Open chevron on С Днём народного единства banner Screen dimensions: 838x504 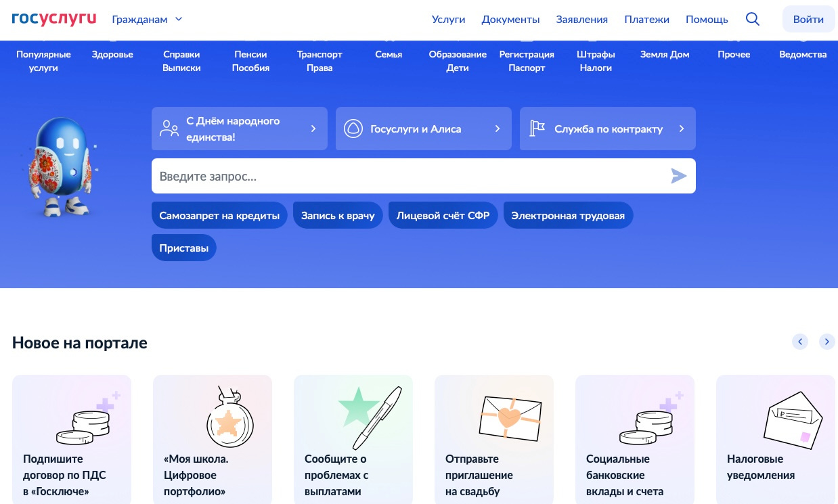[x=313, y=129]
